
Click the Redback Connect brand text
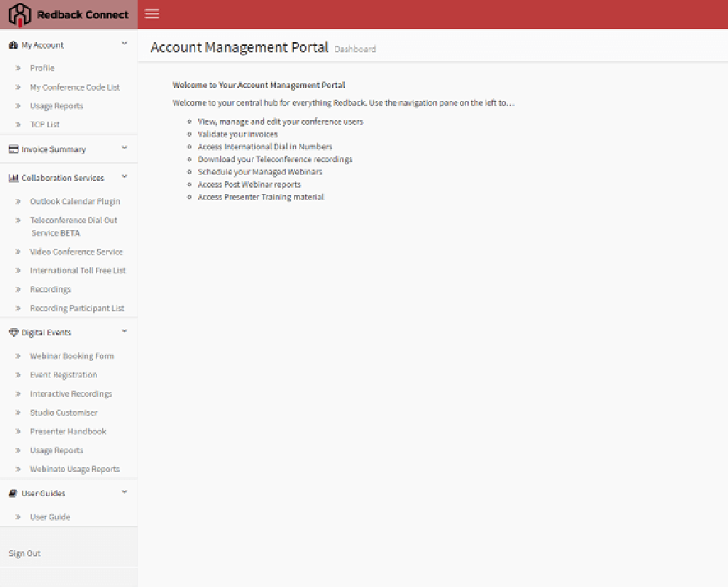[x=83, y=15]
